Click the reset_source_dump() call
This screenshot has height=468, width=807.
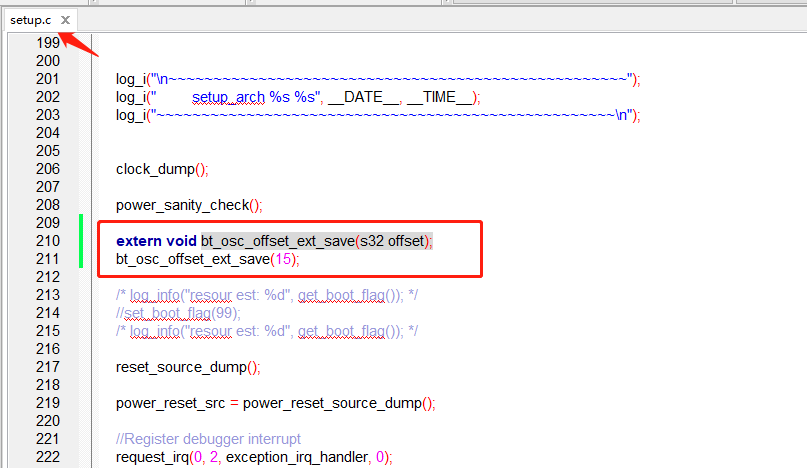coord(188,368)
